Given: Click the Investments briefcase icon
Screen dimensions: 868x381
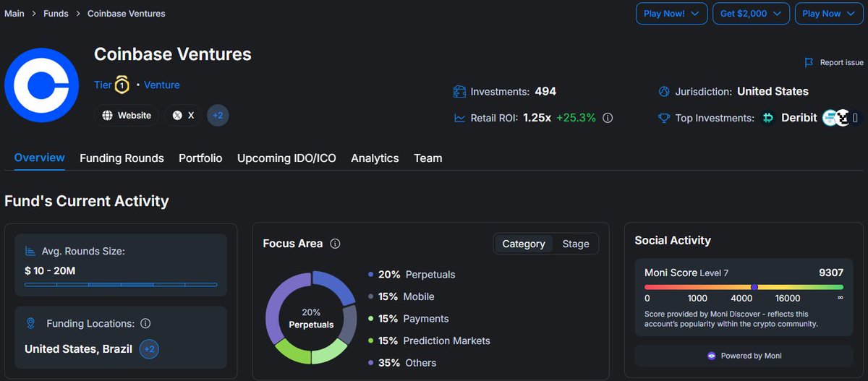Looking at the screenshot, I should pos(459,92).
